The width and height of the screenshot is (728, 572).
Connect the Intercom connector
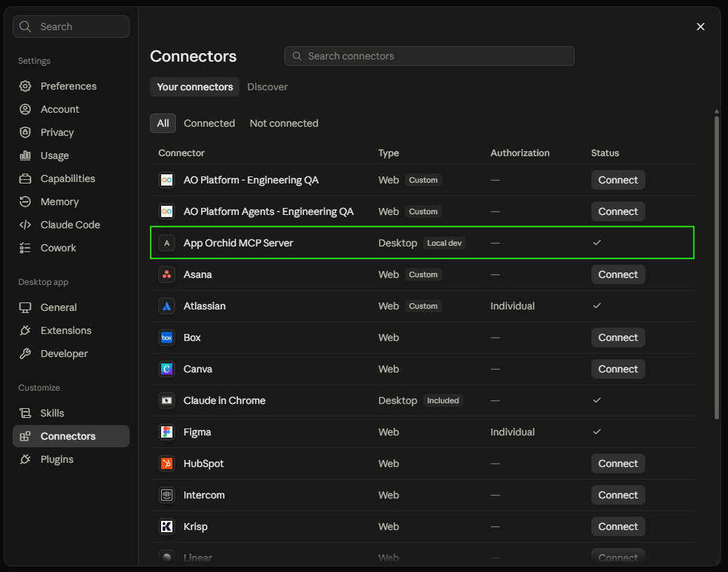pyautogui.click(x=618, y=496)
